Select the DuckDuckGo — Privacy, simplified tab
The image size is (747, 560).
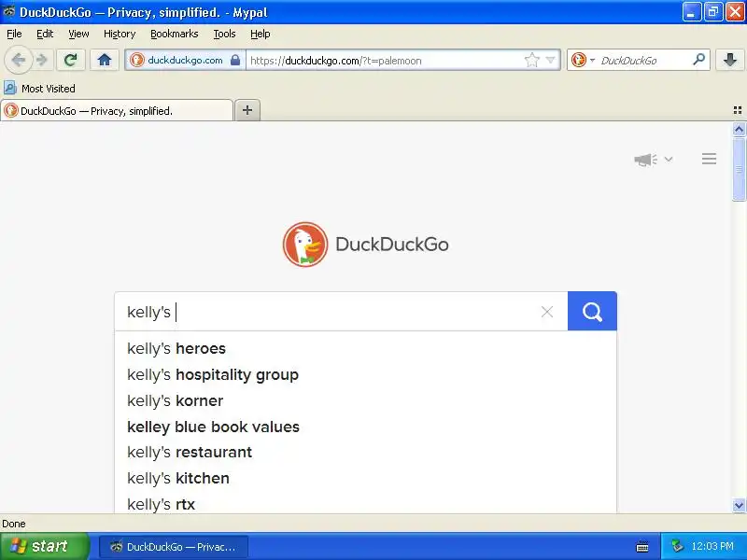coord(117,110)
